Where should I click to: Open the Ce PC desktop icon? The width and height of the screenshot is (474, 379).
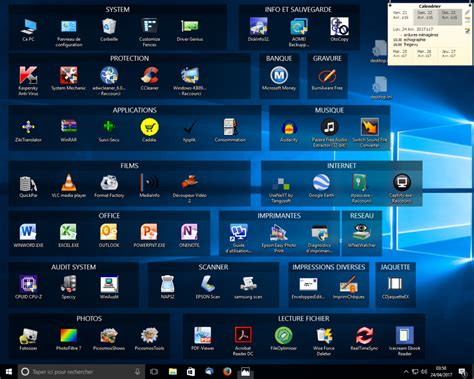pos(28,27)
